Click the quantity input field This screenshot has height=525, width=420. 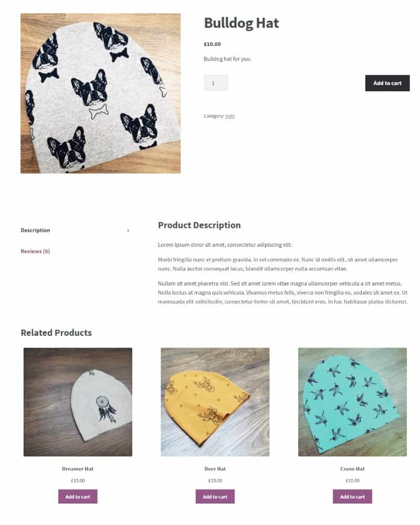coord(216,83)
